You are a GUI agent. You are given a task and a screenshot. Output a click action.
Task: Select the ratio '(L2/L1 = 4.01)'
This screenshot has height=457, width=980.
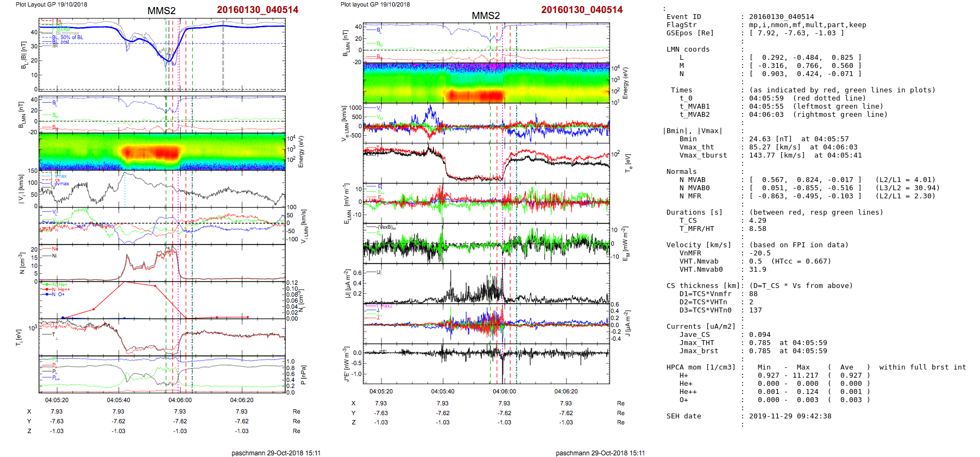905,180
